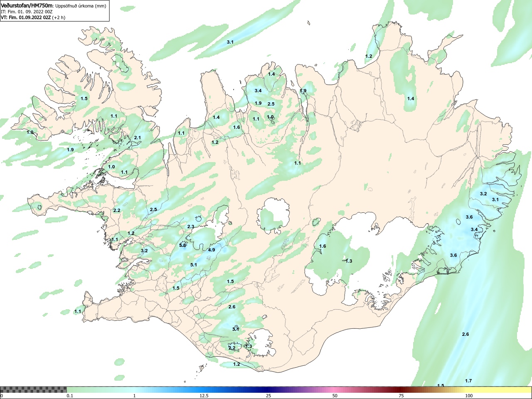Select the 'VT: Fim. 01.09.2022 02Z' line

point(26,17)
